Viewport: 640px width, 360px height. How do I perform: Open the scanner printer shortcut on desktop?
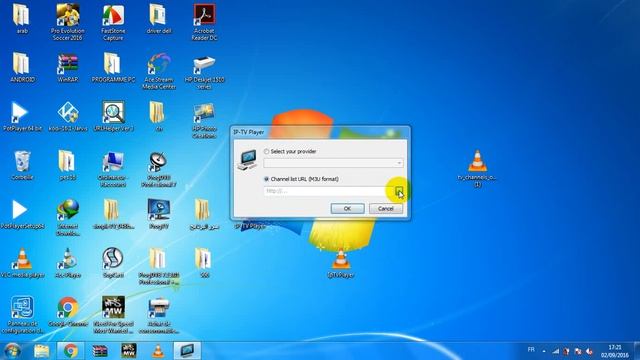158,314
